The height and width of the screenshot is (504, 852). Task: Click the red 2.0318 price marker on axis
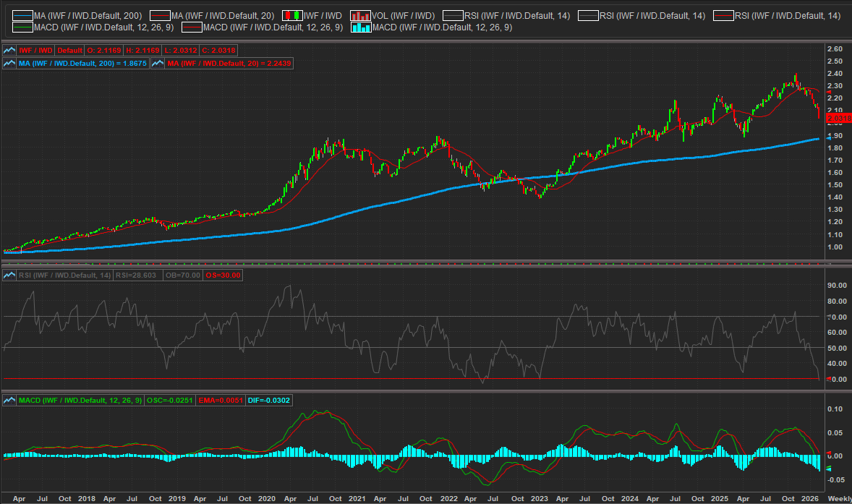coord(839,117)
